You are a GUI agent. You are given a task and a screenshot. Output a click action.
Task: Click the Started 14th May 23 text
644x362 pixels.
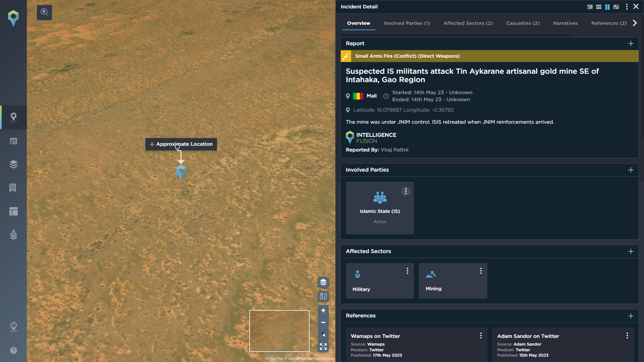pos(432,93)
